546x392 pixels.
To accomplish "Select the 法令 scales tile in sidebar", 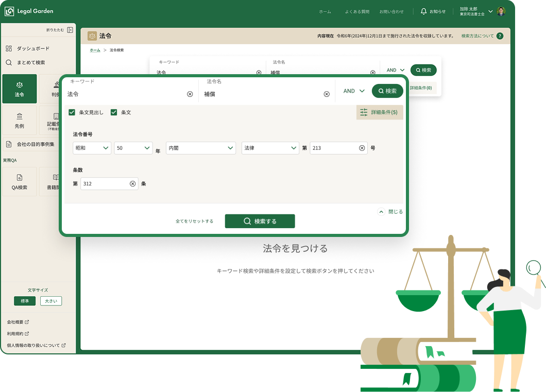I will (x=20, y=89).
